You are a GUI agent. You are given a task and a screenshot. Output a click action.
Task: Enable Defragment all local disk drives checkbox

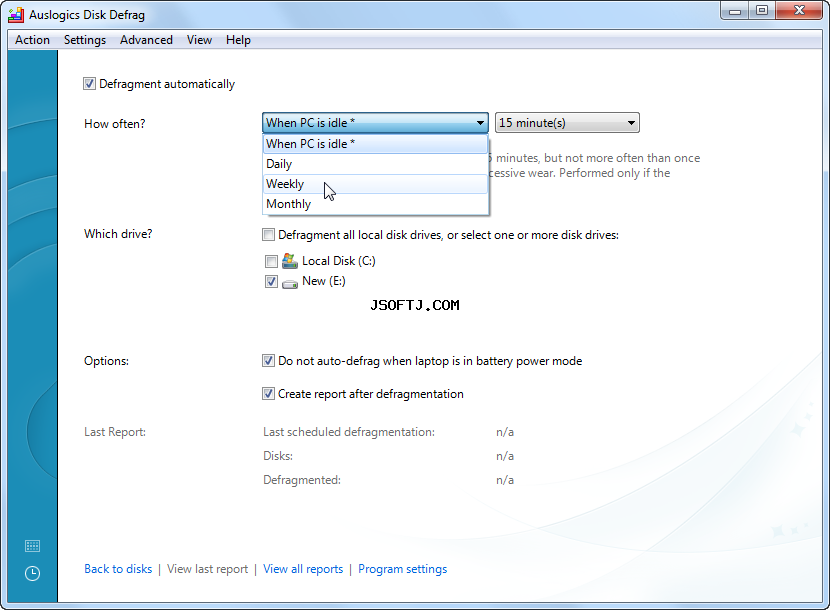point(268,235)
